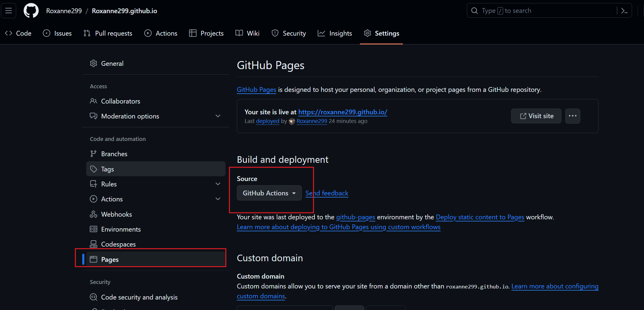Click the Environments server icon
Image resolution: width=644 pixels, height=310 pixels.
[x=94, y=229]
